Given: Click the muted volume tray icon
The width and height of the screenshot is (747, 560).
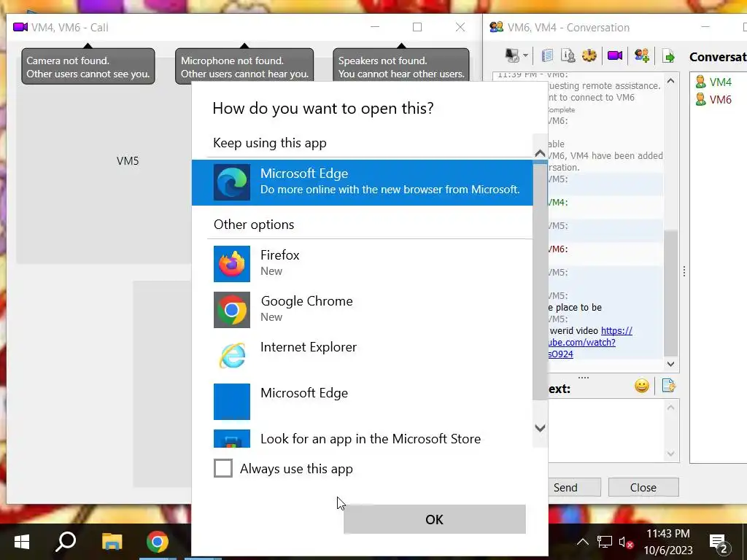Looking at the screenshot, I should [x=625, y=542].
